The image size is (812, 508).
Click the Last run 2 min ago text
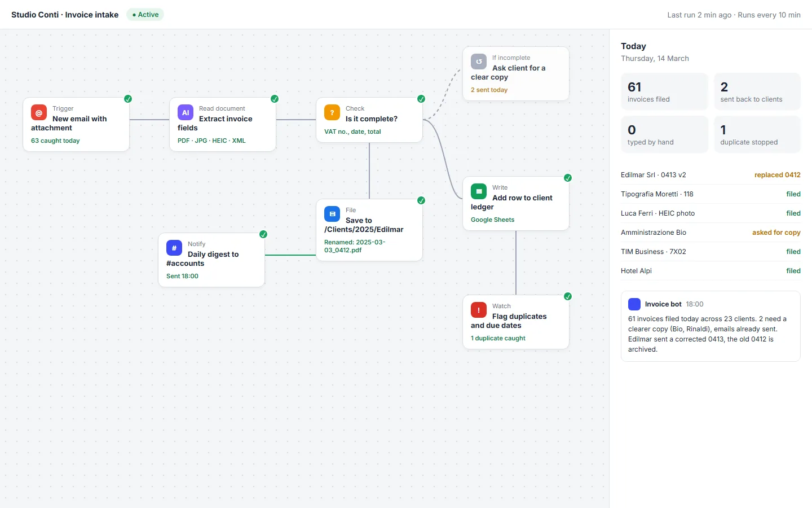pos(699,15)
